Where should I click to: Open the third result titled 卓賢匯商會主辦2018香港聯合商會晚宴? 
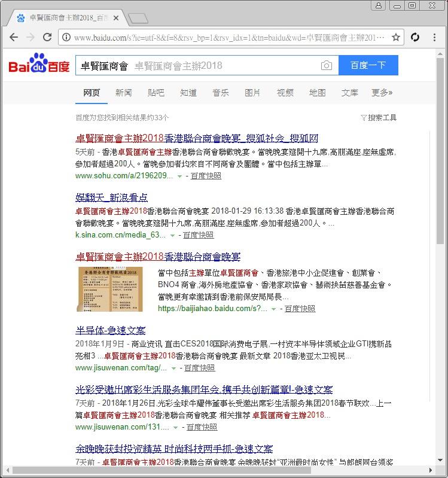coord(158,257)
